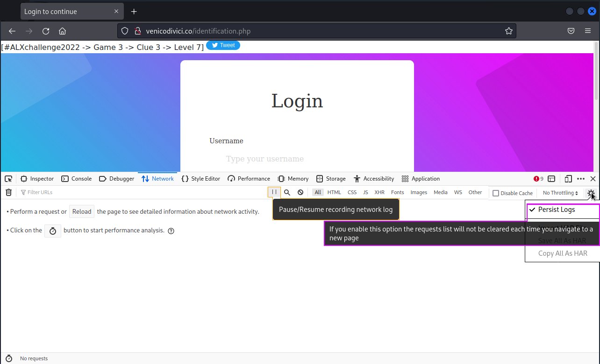600x364 pixels.
Task: Select the element picker tool
Action: click(8, 179)
